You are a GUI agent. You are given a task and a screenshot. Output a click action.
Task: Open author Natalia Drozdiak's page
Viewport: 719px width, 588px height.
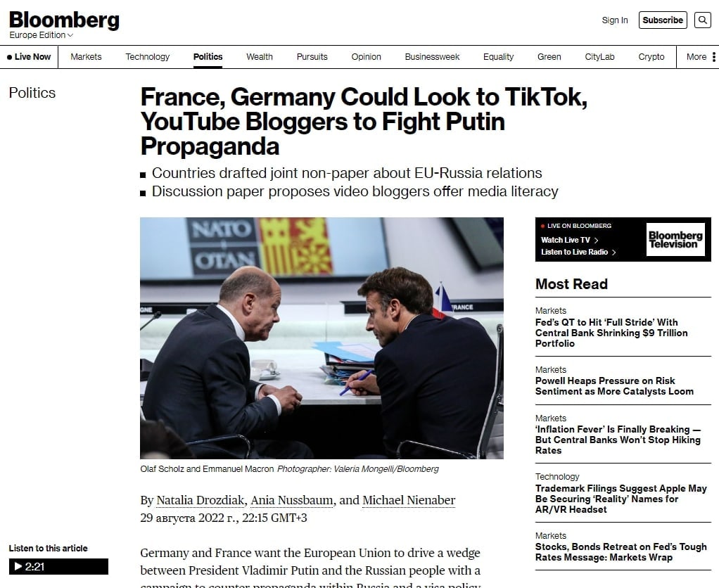[200, 500]
